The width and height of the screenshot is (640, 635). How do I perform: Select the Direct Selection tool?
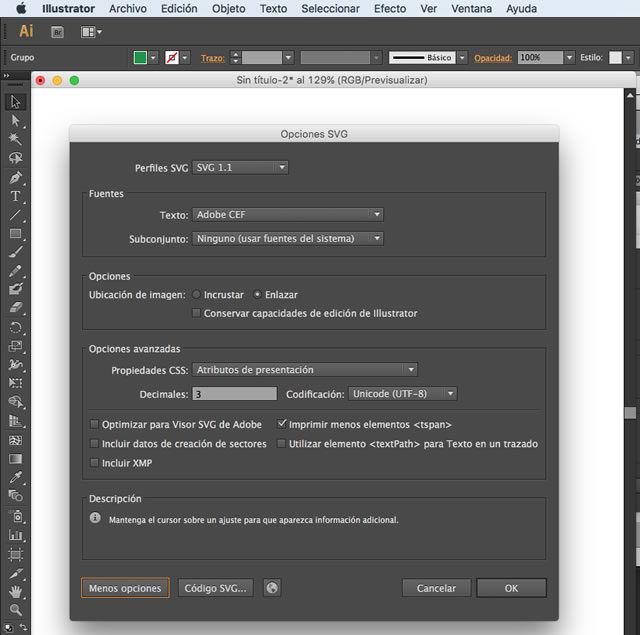[16, 120]
